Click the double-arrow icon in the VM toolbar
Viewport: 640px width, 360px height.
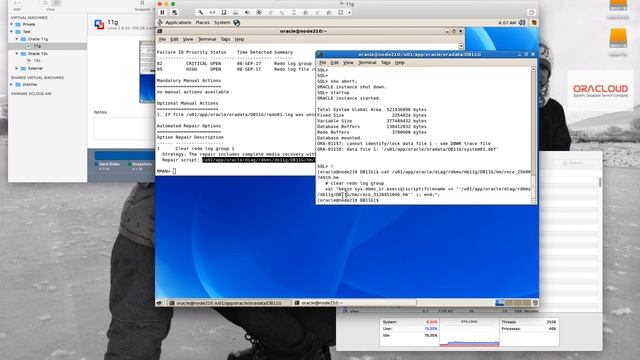[212, 13]
